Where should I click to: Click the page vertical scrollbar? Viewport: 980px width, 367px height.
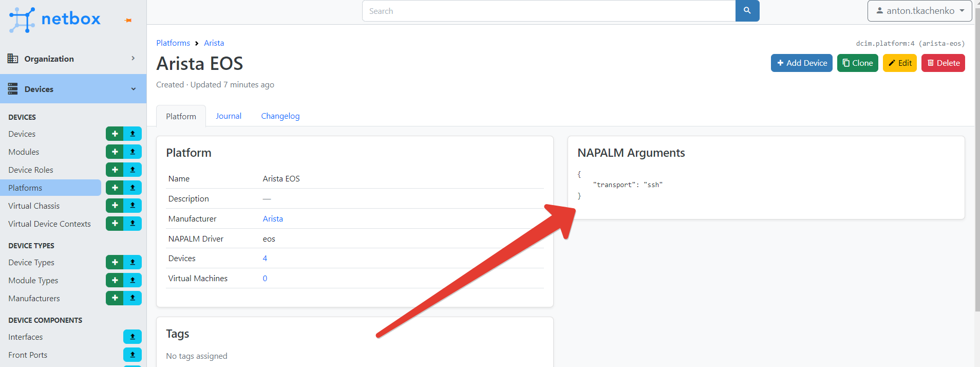(977, 159)
